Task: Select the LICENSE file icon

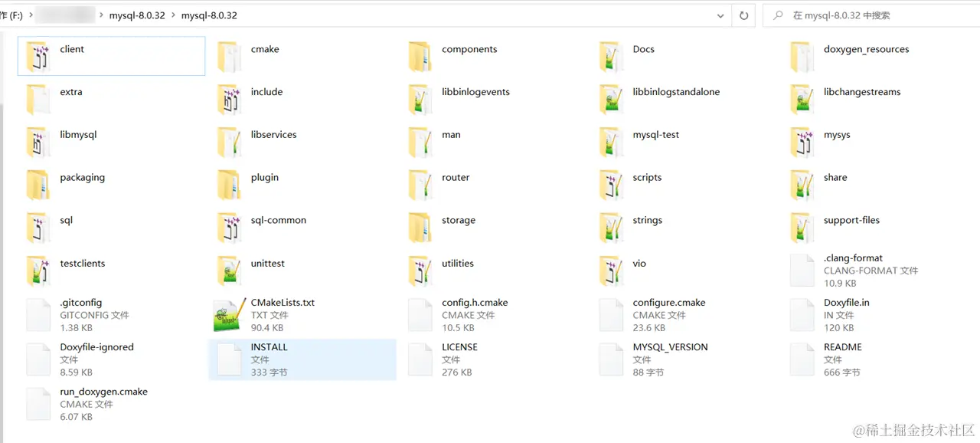Action: coord(420,359)
